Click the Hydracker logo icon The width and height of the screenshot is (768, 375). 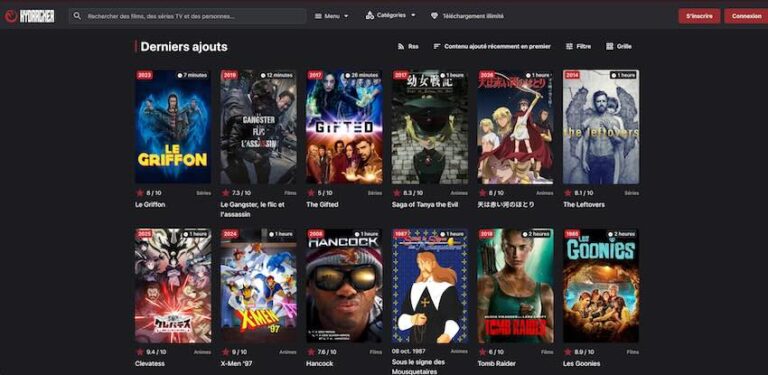tap(11, 16)
